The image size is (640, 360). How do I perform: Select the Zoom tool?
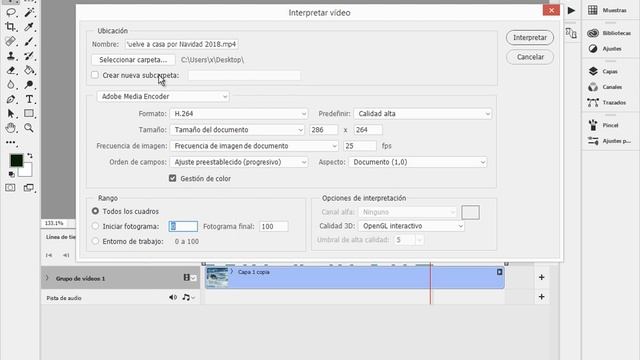click(x=29, y=128)
